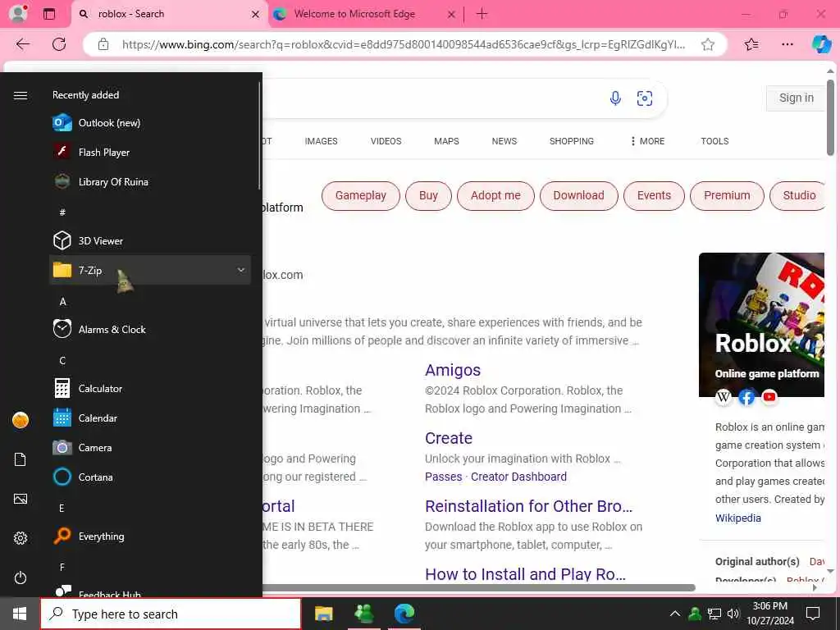Open a new Edge tab

482,14
